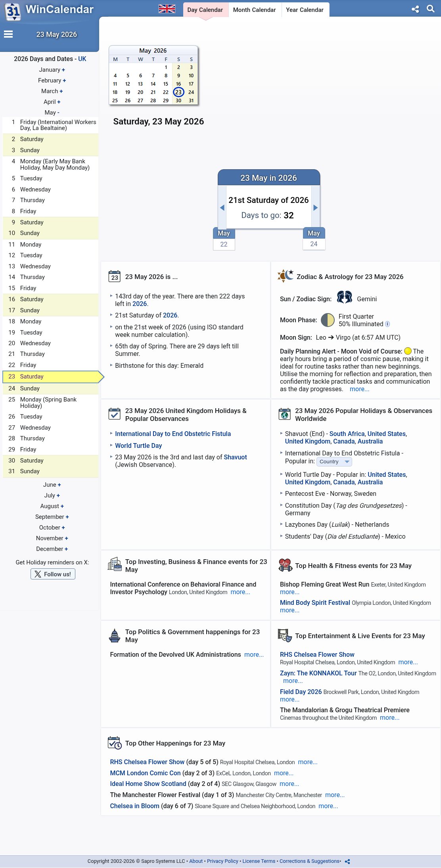Expand March month list
The height and width of the screenshot is (868, 441).
pos(52,91)
